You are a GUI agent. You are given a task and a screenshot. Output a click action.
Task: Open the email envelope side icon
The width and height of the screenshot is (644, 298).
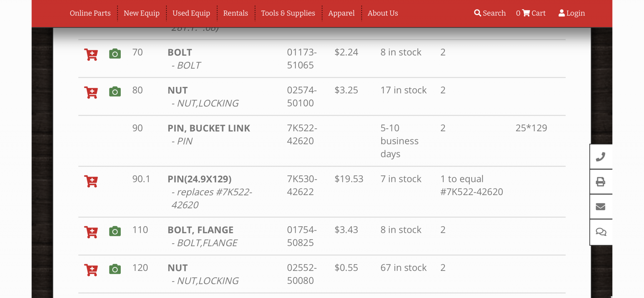(601, 207)
